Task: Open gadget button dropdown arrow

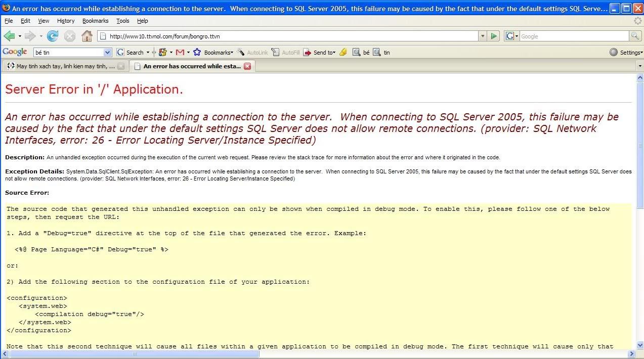Action: click(x=171, y=52)
